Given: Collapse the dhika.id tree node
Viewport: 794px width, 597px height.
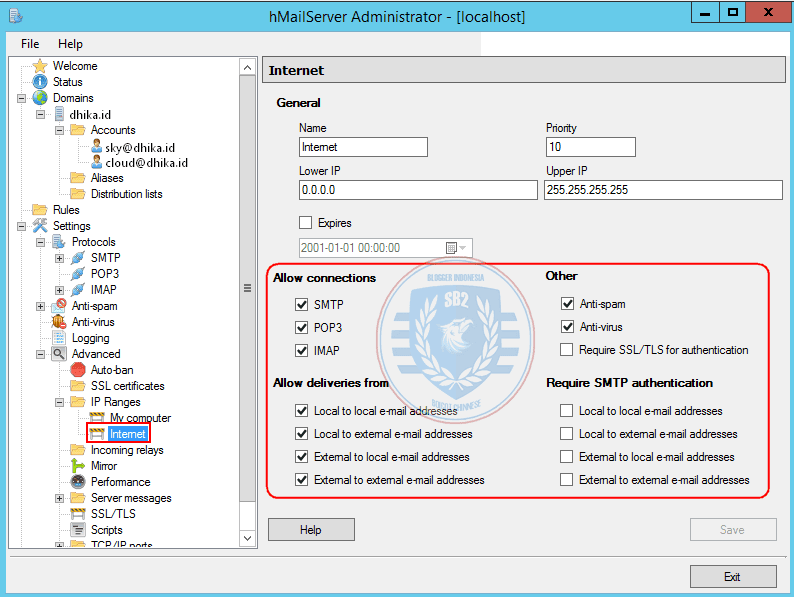Looking at the screenshot, I should click(41, 114).
